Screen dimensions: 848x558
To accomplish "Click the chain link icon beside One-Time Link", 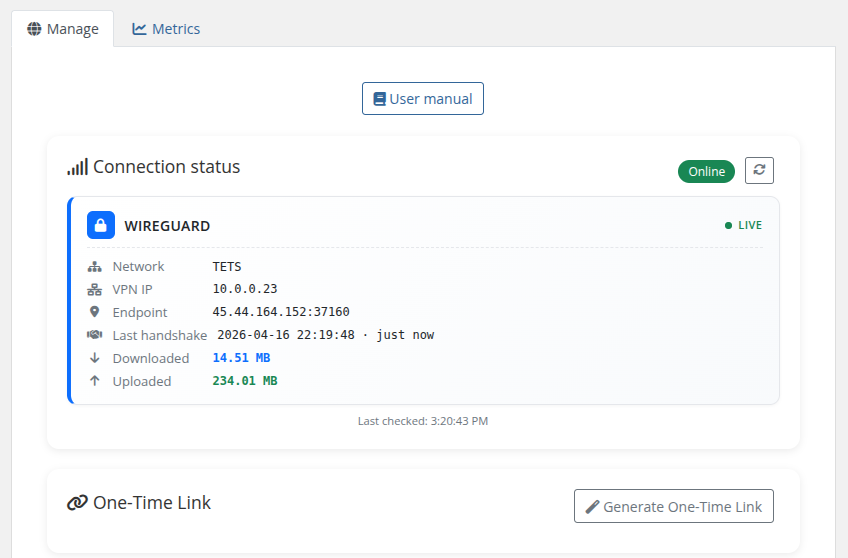I will click(77, 503).
